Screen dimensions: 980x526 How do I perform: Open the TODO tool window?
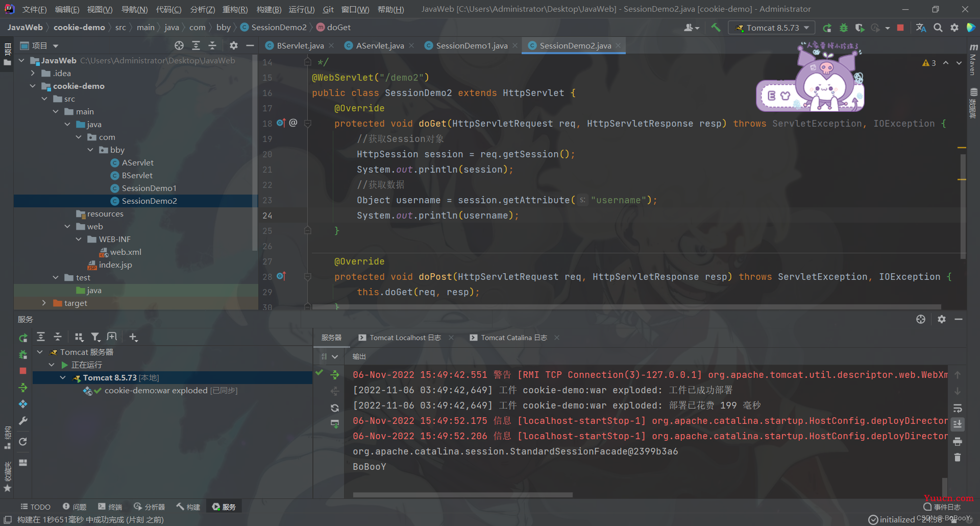35,507
